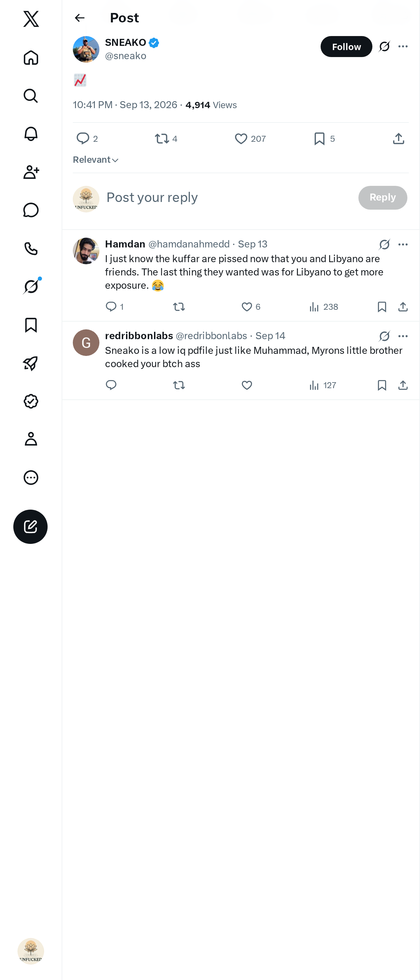Click the Post your reply field

click(x=228, y=197)
